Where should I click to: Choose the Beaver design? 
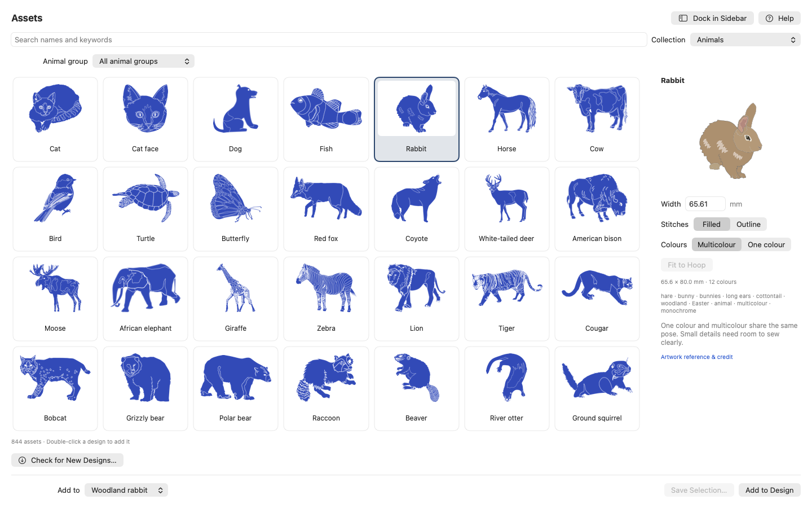[x=417, y=388]
